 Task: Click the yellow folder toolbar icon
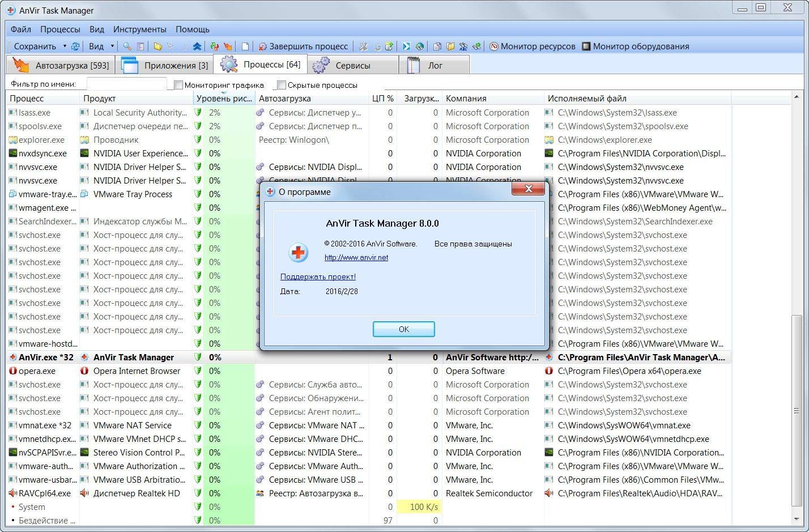(157, 46)
